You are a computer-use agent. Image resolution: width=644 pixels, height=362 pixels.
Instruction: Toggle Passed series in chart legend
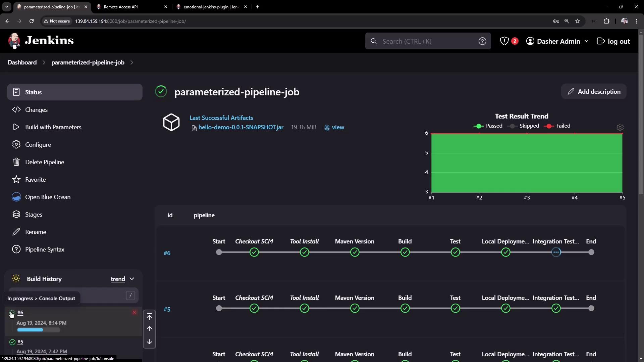point(488,126)
